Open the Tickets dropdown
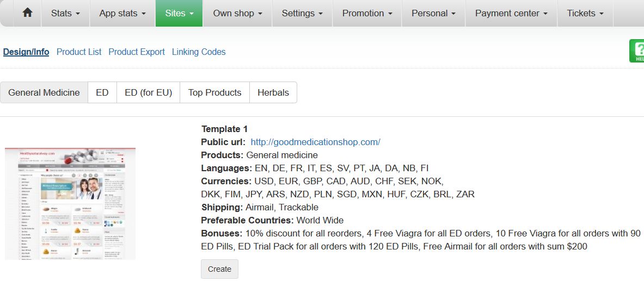The height and width of the screenshot is (281, 644). [x=585, y=13]
